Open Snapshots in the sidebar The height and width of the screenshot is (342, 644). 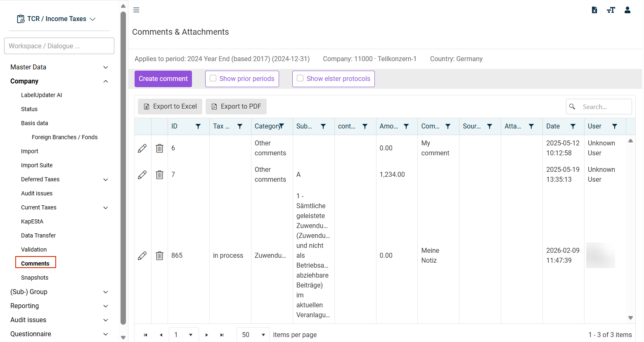pos(35,278)
